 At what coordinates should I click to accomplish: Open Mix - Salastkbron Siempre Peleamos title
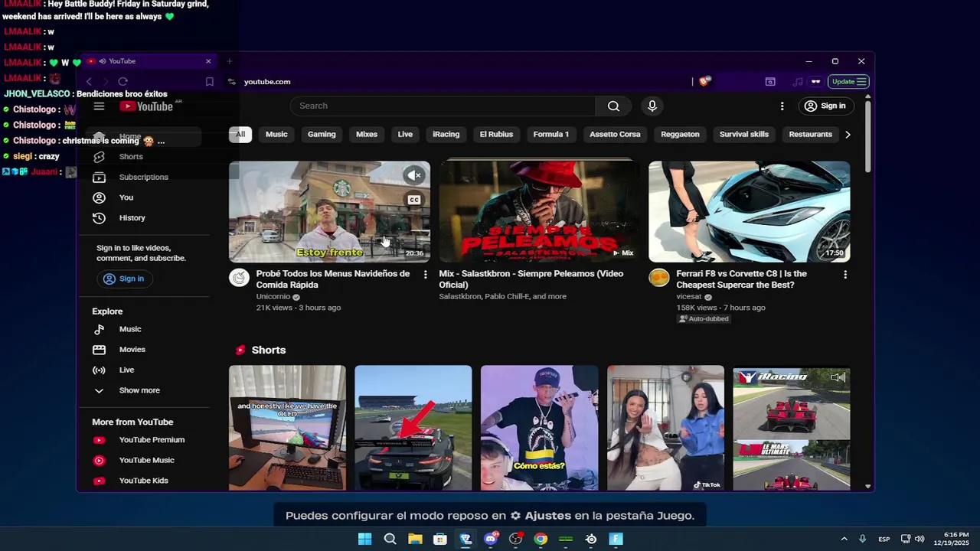[531, 279]
